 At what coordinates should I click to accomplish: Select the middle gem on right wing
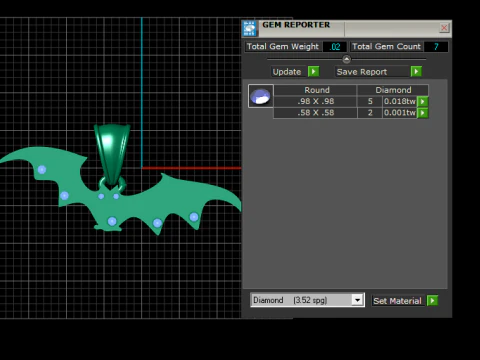(x=157, y=223)
